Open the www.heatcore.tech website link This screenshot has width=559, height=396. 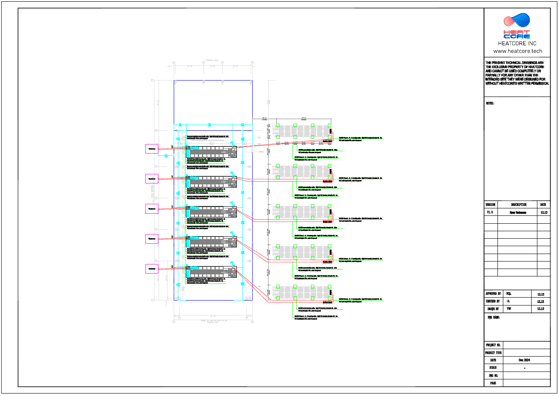pyautogui.click(x=517, y=51)
